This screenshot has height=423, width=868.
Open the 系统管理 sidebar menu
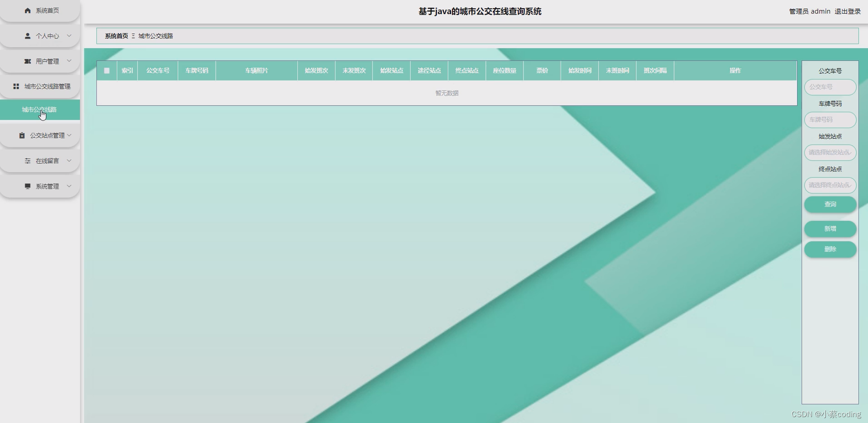pos(40,186)
